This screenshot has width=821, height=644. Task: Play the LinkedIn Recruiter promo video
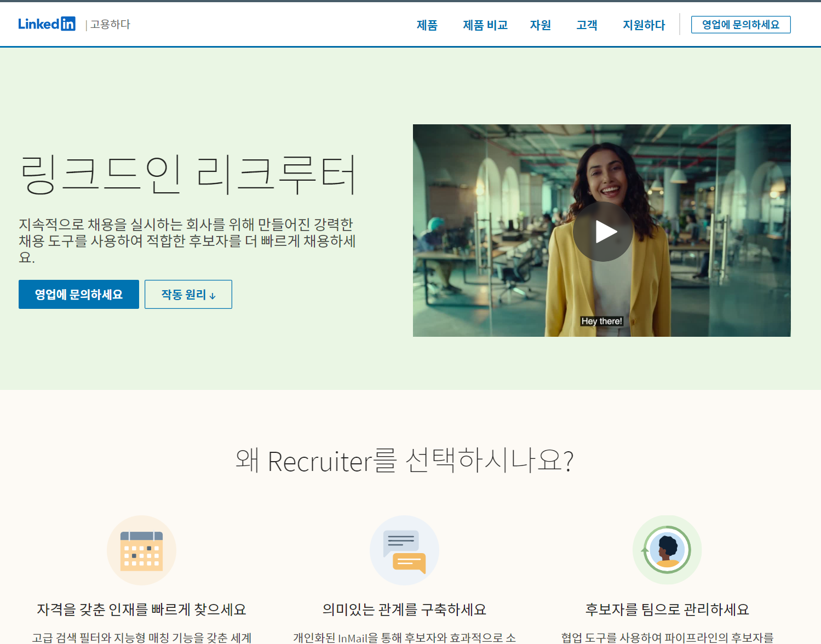pos(602,231)
